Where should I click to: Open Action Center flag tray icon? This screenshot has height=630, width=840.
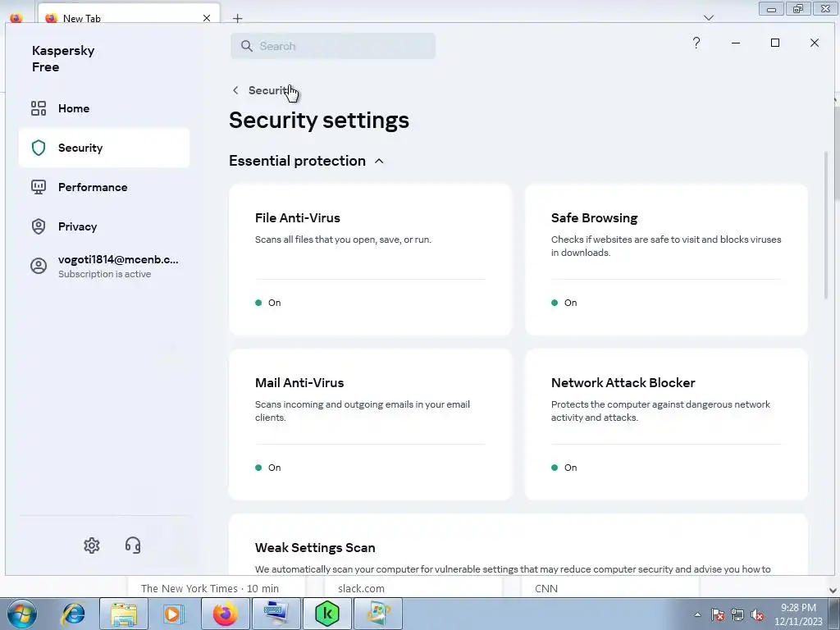718,614
